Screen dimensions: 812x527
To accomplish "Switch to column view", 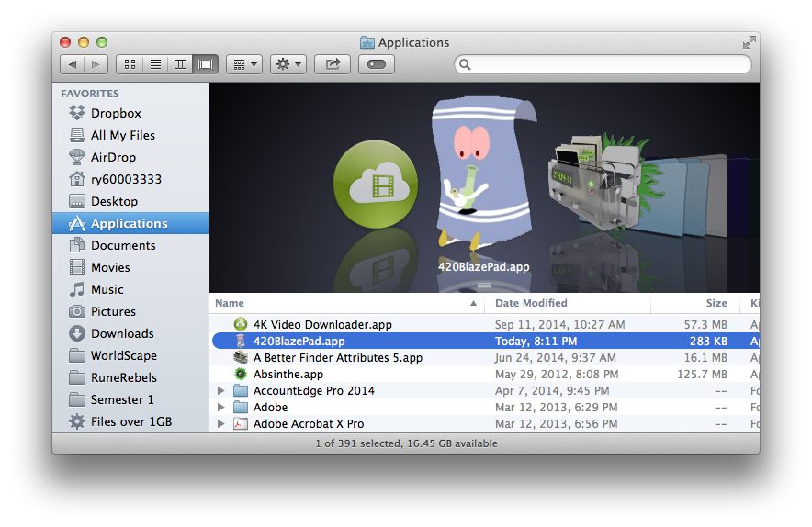I will [x=180, y=64].
